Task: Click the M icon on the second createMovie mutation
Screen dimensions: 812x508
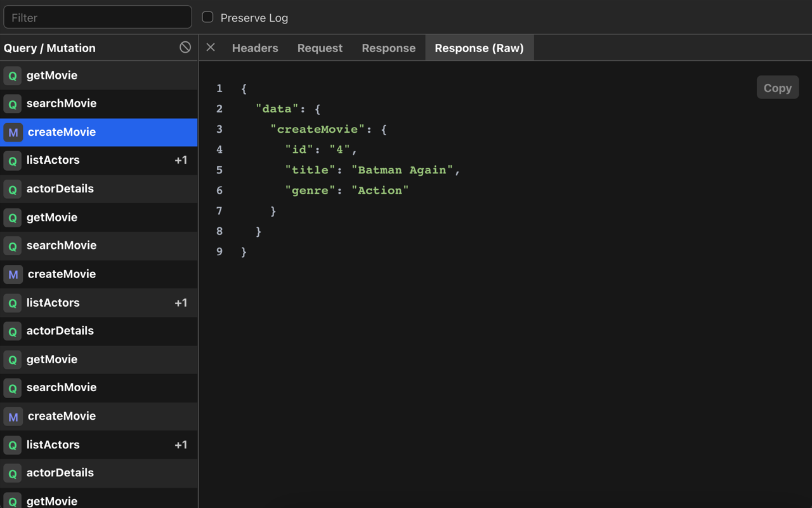Action: pyautogui.click(x=12, y=274)
